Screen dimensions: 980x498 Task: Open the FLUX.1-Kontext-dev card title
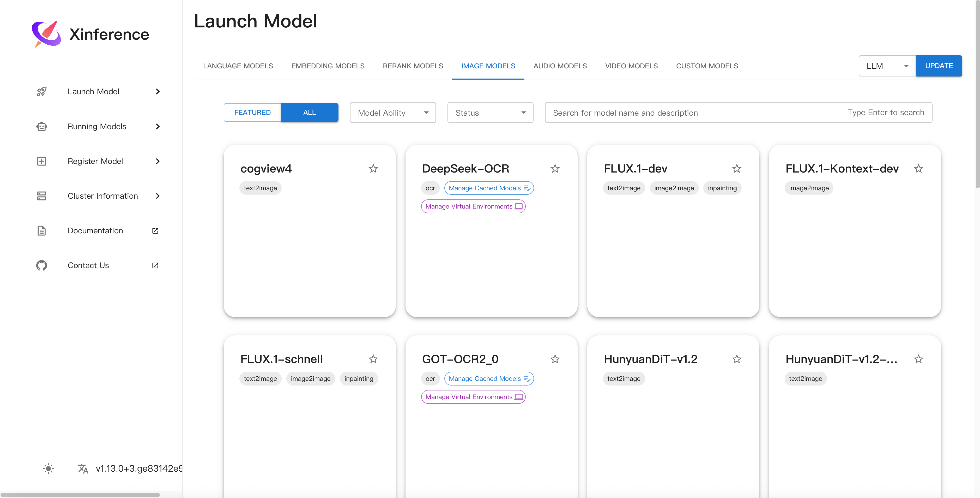[842, 168]
